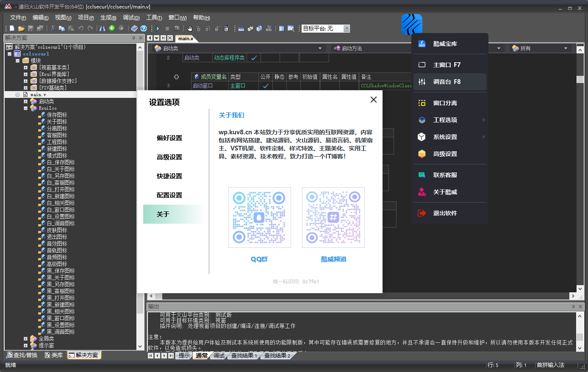This screenshot has width=588, height=372.
Task: Click the cut scissors icon
Action: [x=53, y=28]
